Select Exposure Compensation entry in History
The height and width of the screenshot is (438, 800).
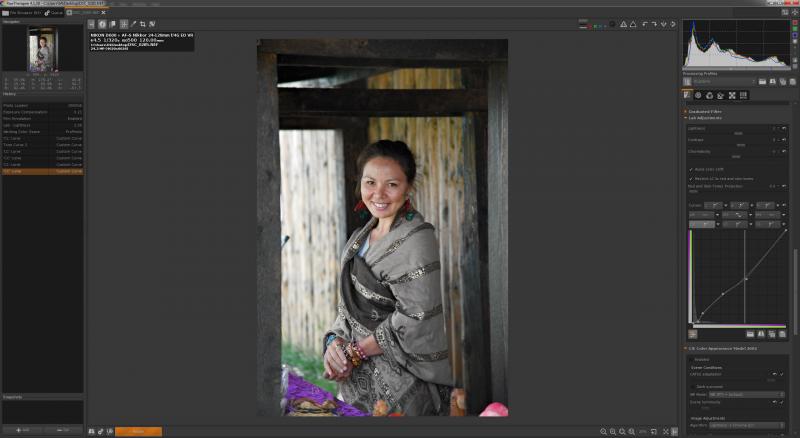42,112
